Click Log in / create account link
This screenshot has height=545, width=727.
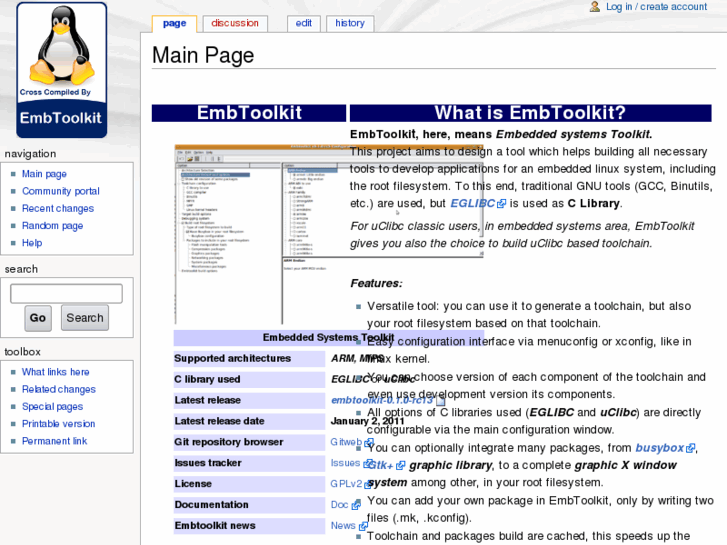[x=656, y=7]
